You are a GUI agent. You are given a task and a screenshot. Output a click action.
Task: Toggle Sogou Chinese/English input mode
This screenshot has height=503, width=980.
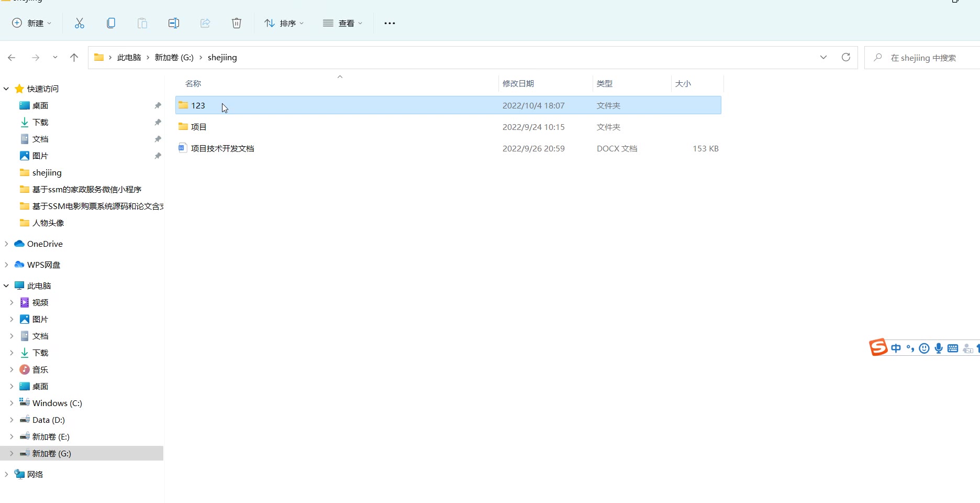(896, 348)
